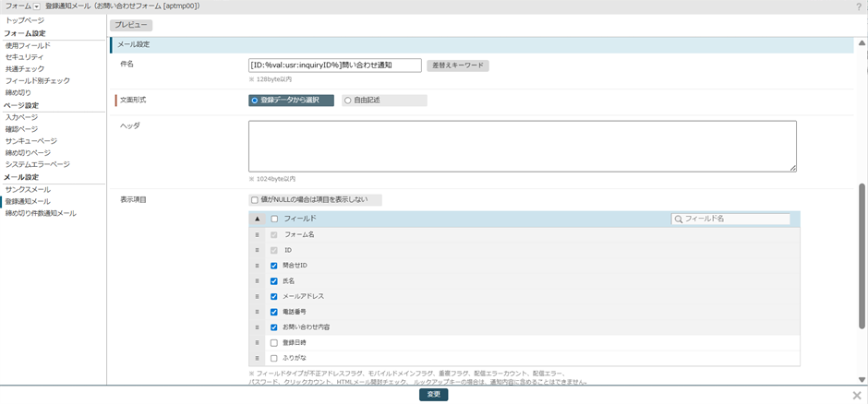
Task: Click the drag handle for お問い合わせ内容 row
Action: point(257,327)
